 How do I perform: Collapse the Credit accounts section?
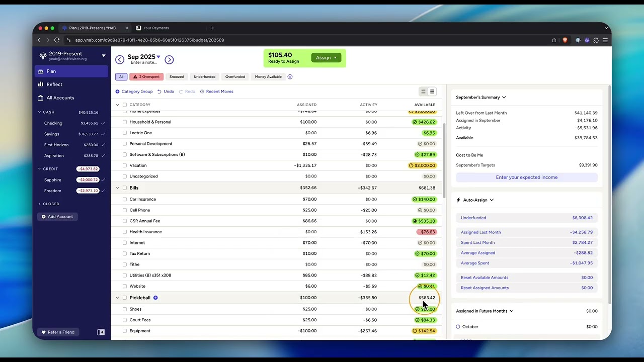tap(39, 169)
